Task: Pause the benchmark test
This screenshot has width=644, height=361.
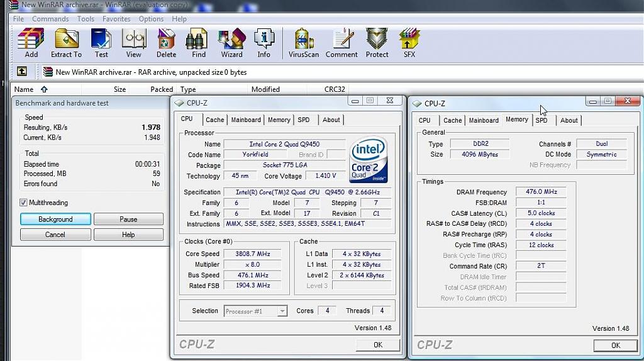Action: tap(128, 219)
